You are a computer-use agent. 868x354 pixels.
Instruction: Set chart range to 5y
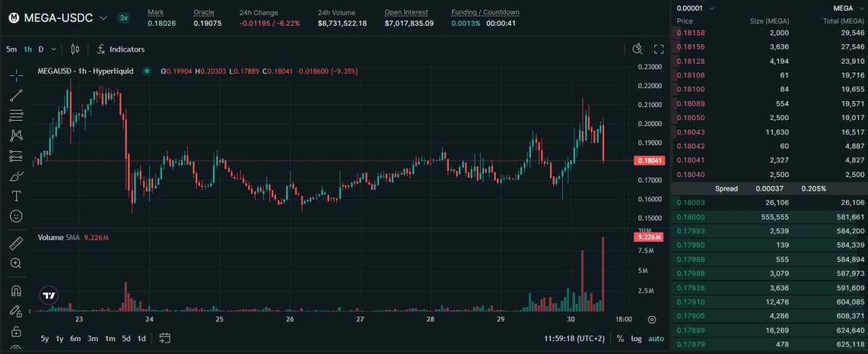[45, 338]
